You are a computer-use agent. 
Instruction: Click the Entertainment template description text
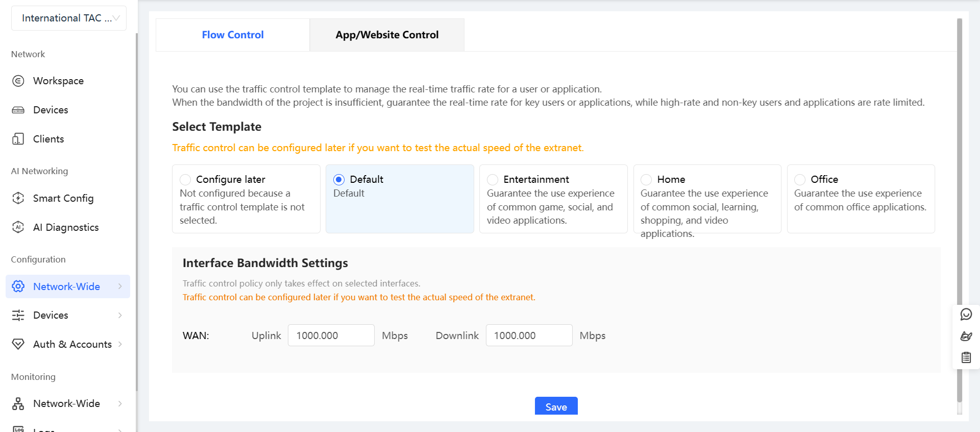point(551,207)
